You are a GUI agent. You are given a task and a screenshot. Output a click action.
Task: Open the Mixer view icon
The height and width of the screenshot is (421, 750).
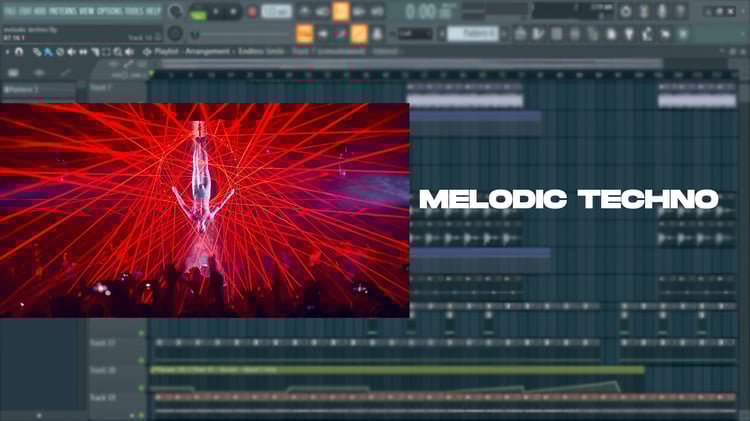click(x=575, y=34)
